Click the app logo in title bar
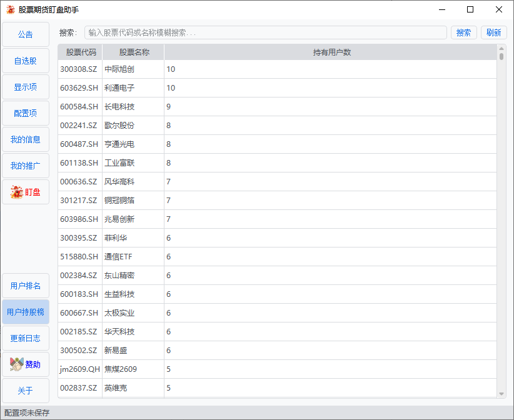The height and width of the screenshot is (420, 514). pyautogui.click(x=11, y=9)
